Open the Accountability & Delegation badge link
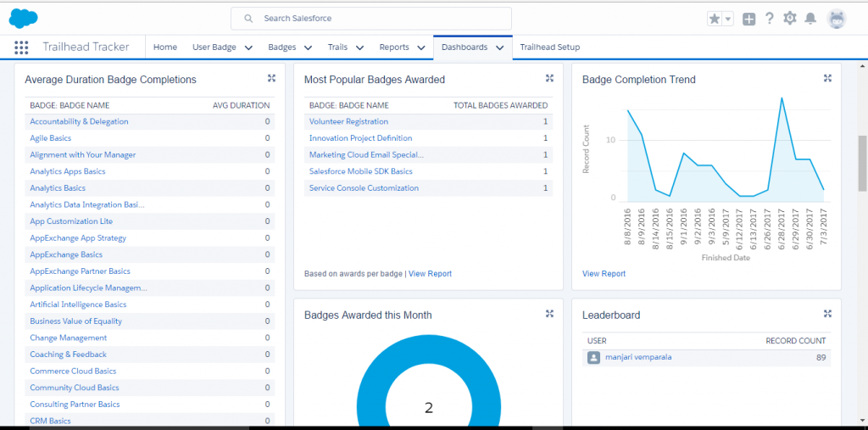 tap(79, 121)
